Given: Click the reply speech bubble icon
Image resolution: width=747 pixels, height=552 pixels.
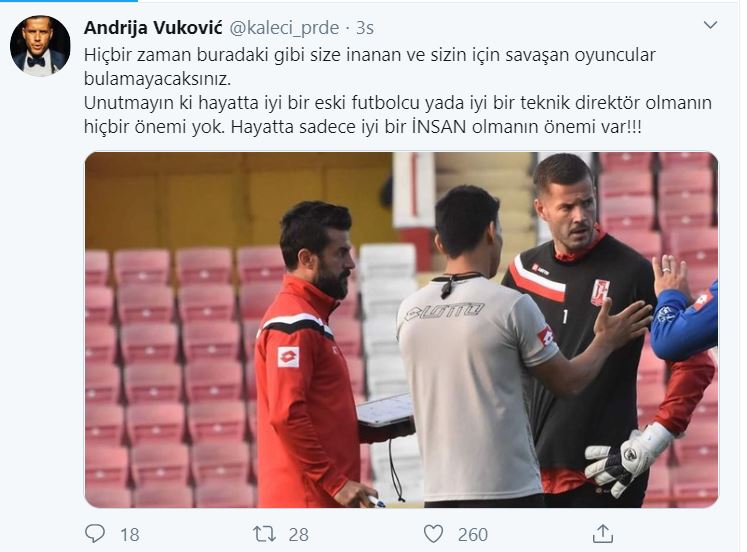Looking at the screenshot, I should pyautogui.click(x=94, y=533).
